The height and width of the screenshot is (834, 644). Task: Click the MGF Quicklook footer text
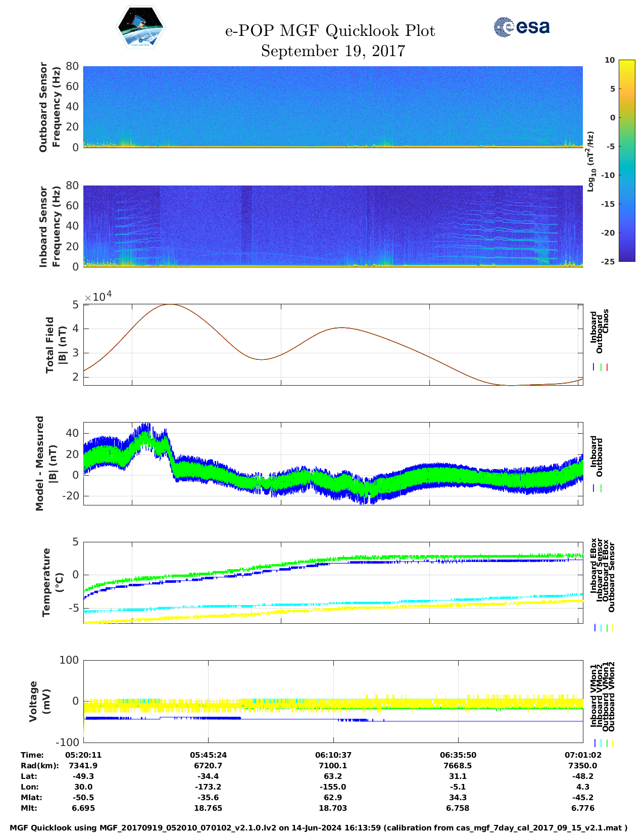pos(319,828)
